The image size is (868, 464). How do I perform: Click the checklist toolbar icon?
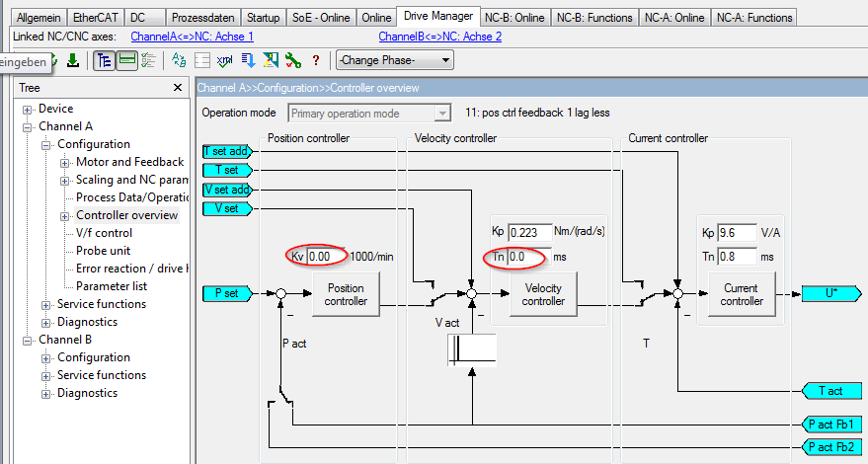tap(148, 60)
